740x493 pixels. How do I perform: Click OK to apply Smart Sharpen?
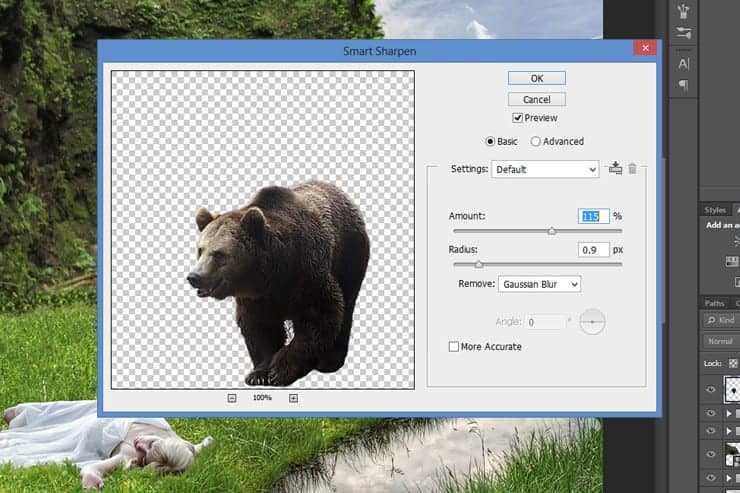click(x=536, y=78)
